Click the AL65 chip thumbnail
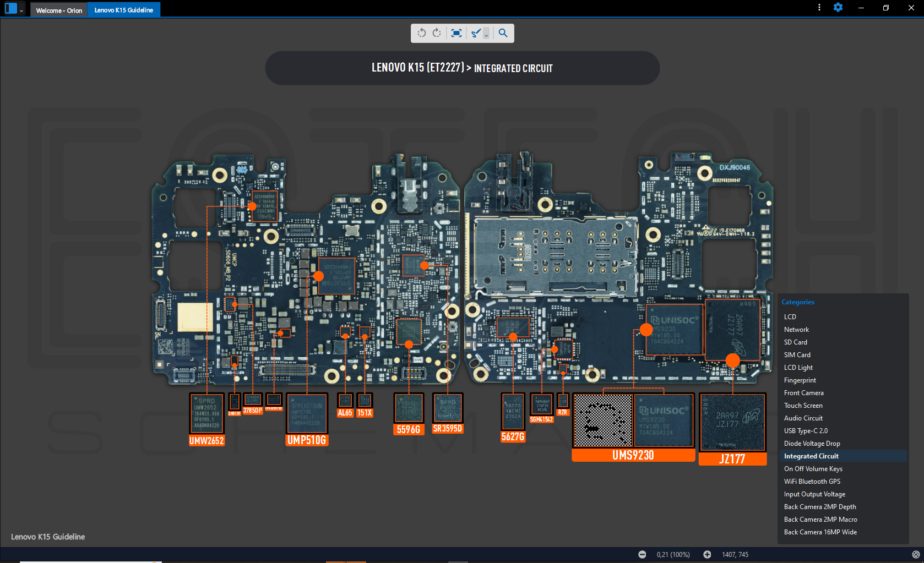 [x=345, y=401]
